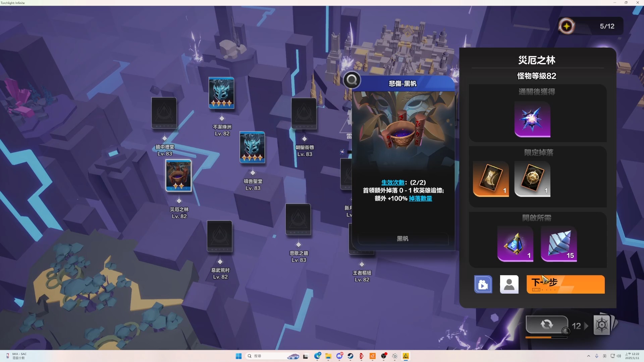Open Discord from the taskbar
Screen dimensions: 644x362
339,356
